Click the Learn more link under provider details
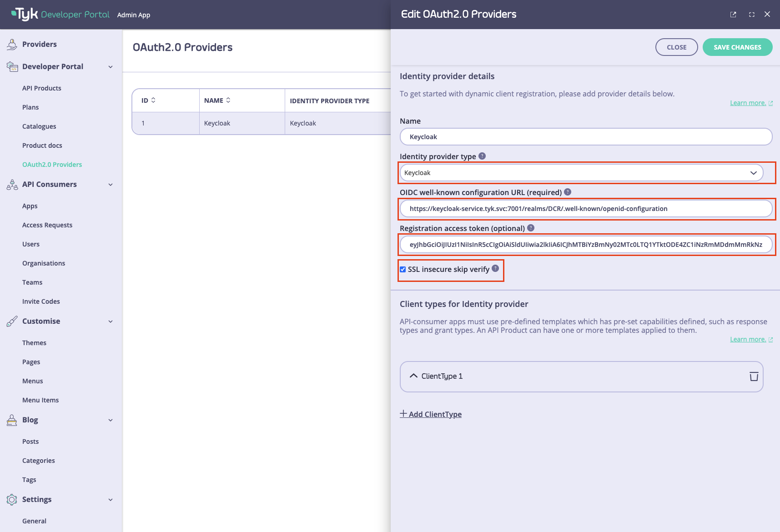The image size is (780, 532). coord(748,102)
